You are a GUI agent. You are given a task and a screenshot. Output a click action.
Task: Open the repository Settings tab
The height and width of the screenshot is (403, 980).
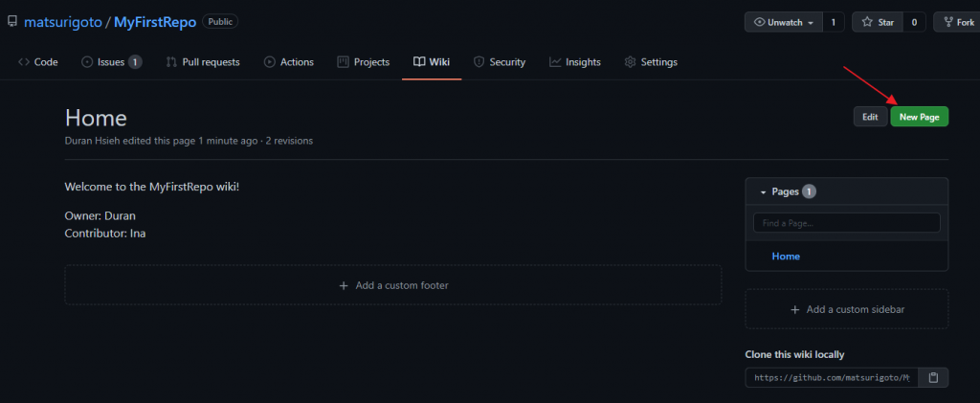651,62
